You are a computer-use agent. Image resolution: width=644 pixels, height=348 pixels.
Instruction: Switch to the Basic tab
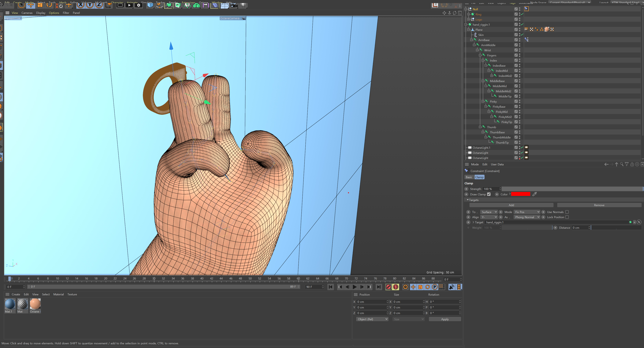pos(469,177)
